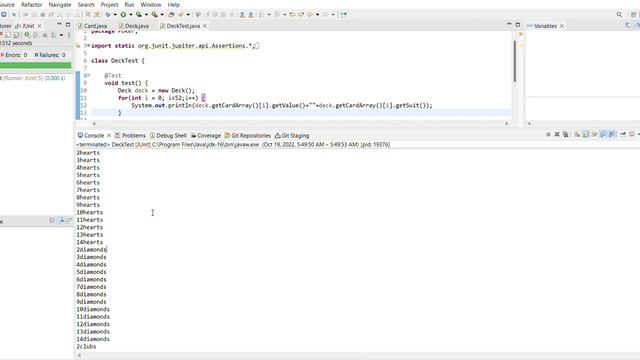Switch to the Card.java editor tab

pyautogui.click(x=92, y=26)
